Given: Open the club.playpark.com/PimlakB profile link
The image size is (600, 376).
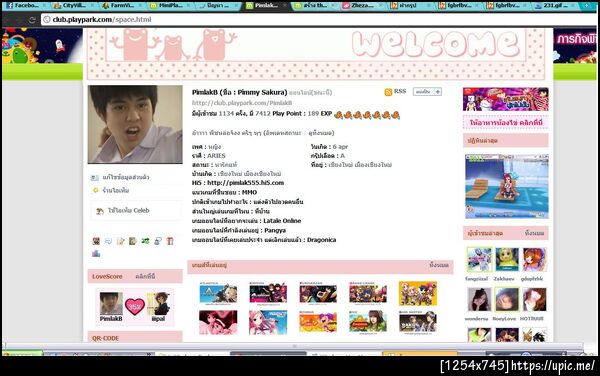Looking at the screenshot, I should coord(242,103).
